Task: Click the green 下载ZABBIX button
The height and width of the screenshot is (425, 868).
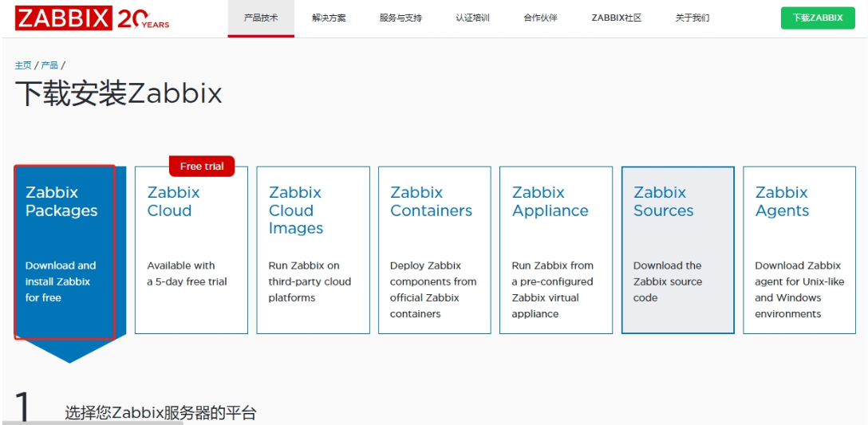Action: coord(818,18)
